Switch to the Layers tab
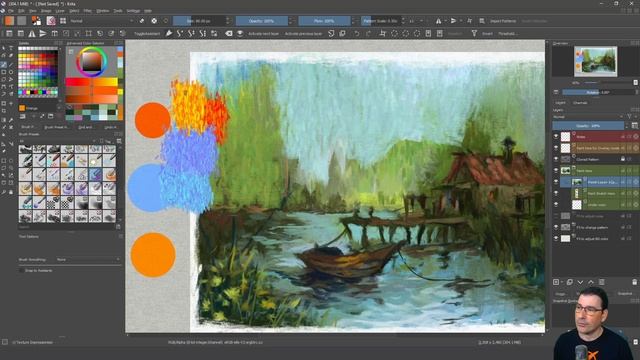The width and height of the screenshot is (640, 360). (x=560, y=103)
